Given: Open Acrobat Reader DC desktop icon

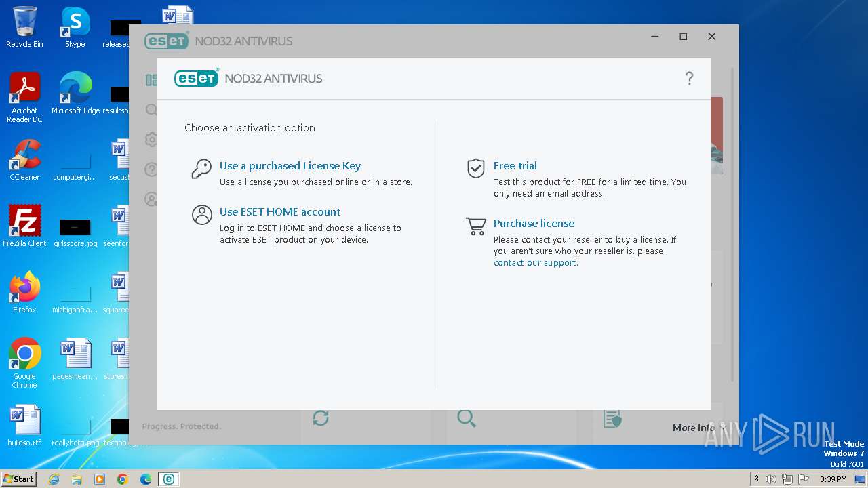Looking at the screenshot, I should click(x=24, y=98).
